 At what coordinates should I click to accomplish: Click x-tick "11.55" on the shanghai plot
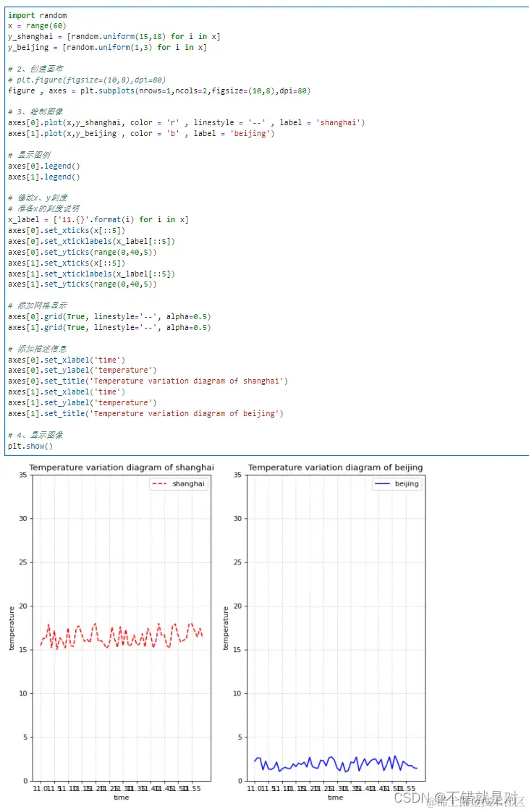pyautogui.click(x=192, y=789)
